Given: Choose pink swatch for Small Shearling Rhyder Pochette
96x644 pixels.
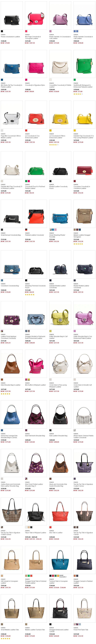Looking at the screenshot, I should 56,230.
